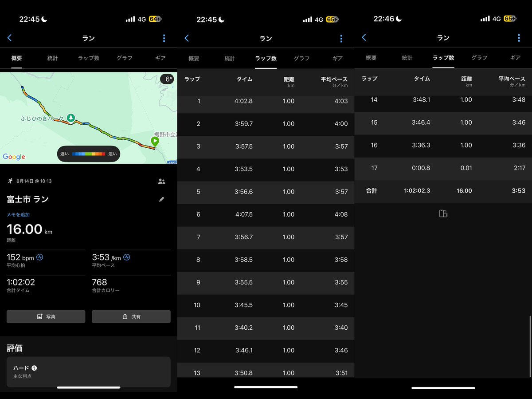Tap lap 8 time 3:58.5
Viewport: 532px width, 399px height.
[244, 259]
